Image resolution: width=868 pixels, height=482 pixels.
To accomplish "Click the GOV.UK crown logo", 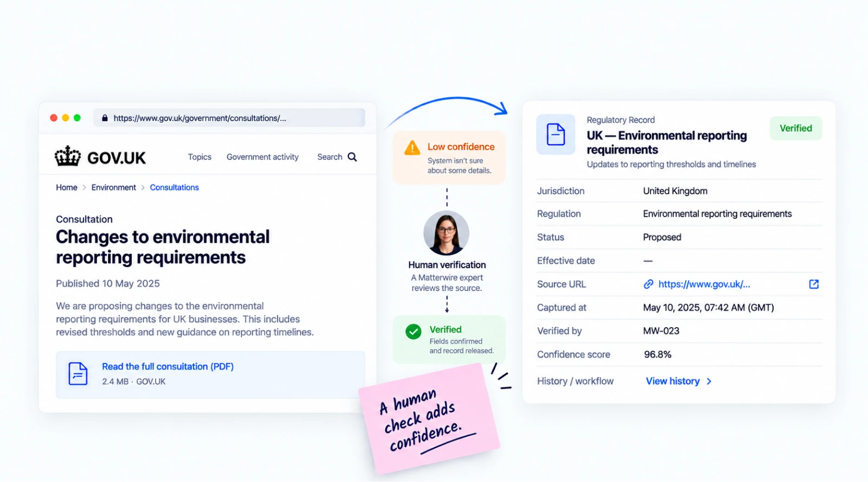I will click(x=68, y=156).
